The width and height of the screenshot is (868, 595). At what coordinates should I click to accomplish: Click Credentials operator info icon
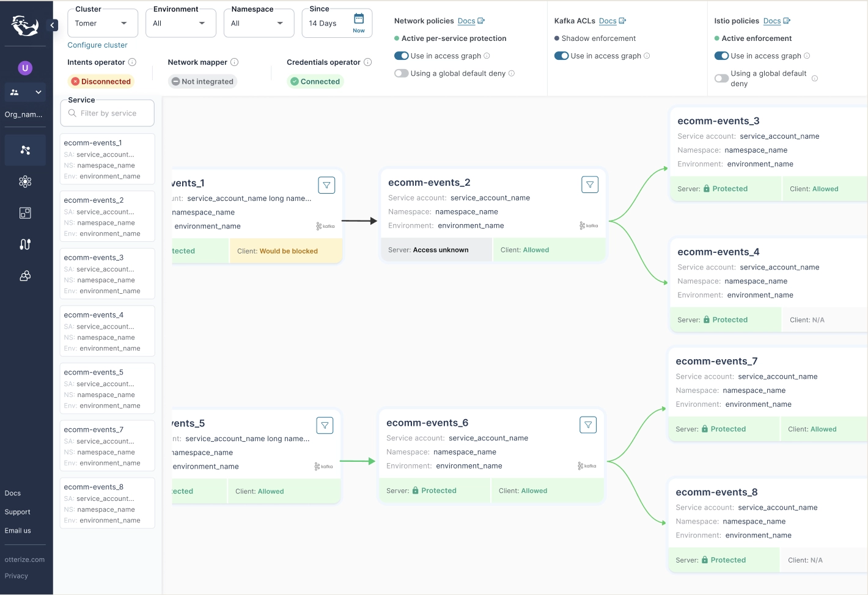pyautogui.click(x=367, y=62)
